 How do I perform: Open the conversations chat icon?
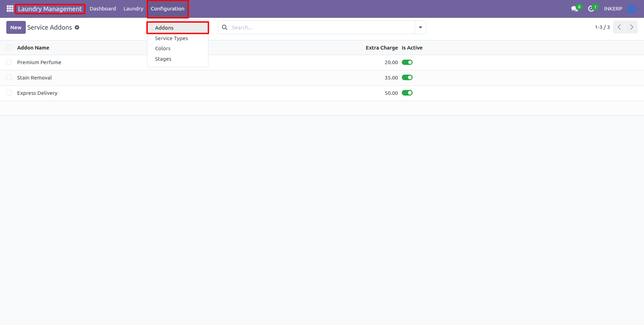point(575,9)
